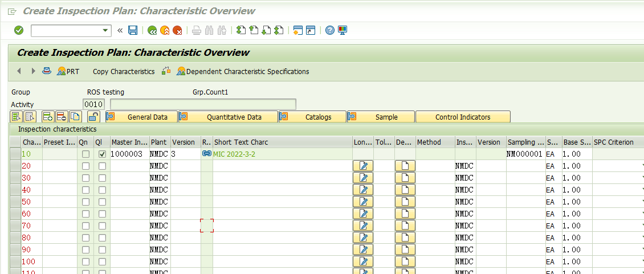Click the orange Exit icon

[165, 30]
